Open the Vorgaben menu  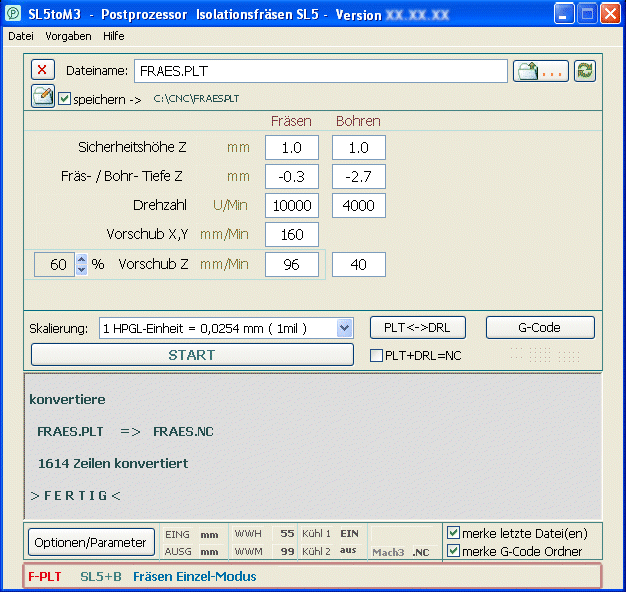coord(68,36)
